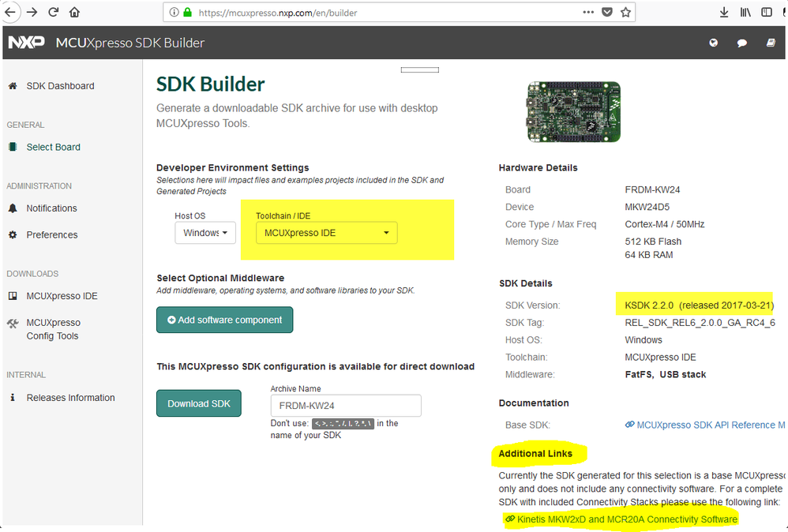Click the Notifications bell icon
This screenshot has height=532, width=788.
point(13,208)
